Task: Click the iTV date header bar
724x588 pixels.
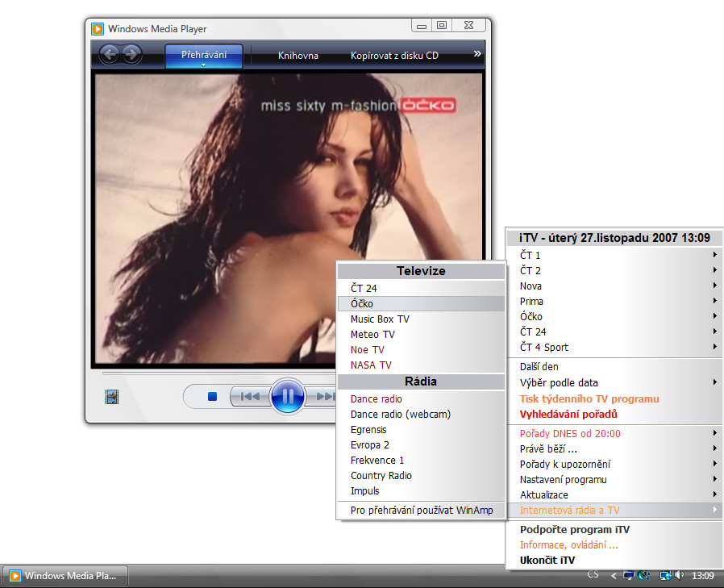Action: [614, 238]
